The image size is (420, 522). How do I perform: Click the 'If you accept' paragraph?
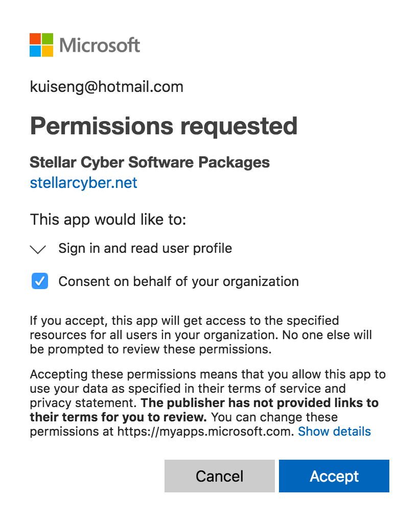pyautogui.click(x=184, y=321)
